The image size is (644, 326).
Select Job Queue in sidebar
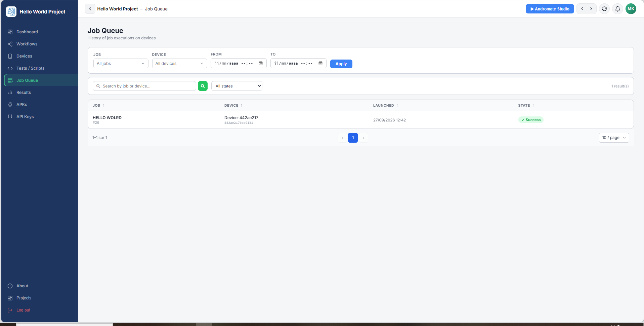pyautogui.click(x=40, y=80)
